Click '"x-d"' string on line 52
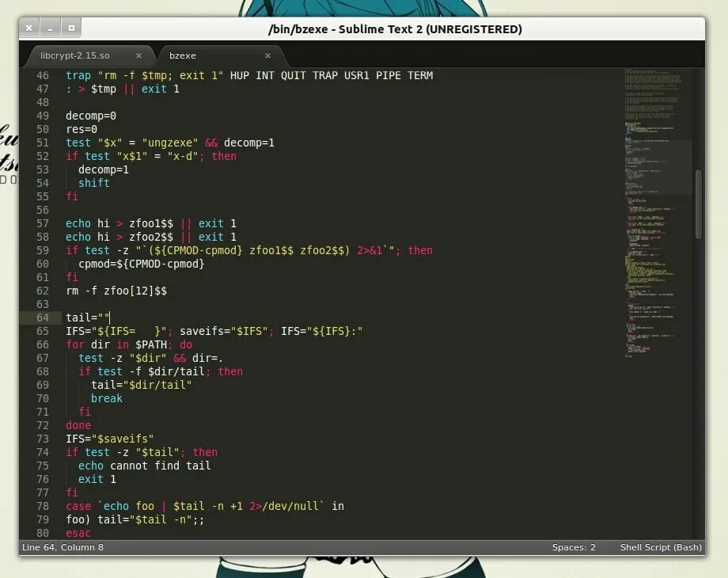 (183, 156)
